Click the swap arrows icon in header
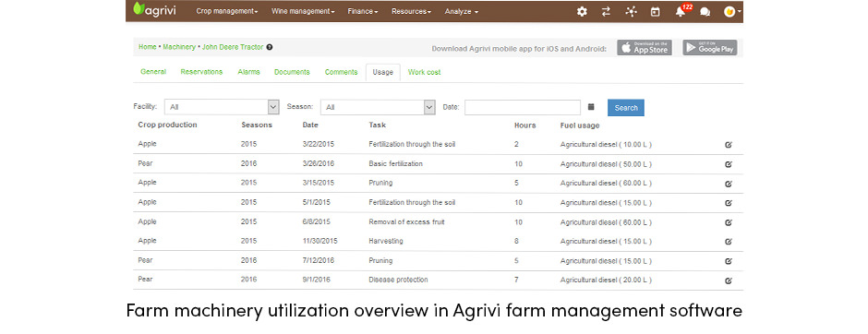 click(606, 11)
